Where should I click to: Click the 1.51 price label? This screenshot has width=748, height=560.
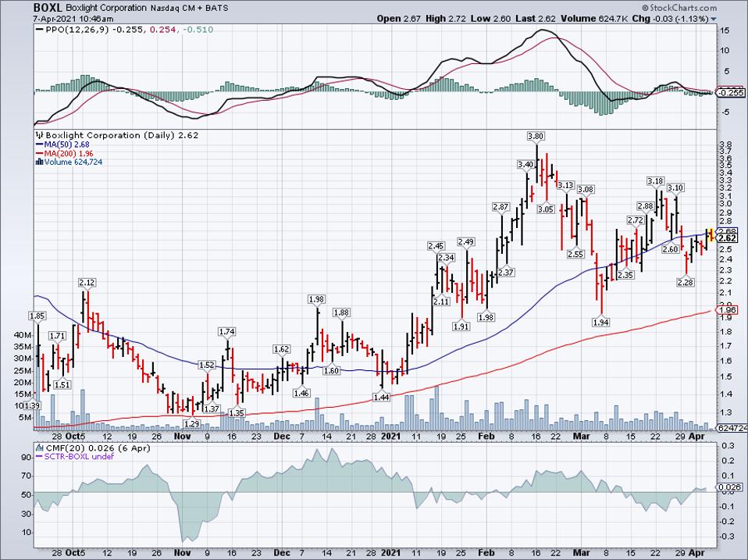click(62, 385)
